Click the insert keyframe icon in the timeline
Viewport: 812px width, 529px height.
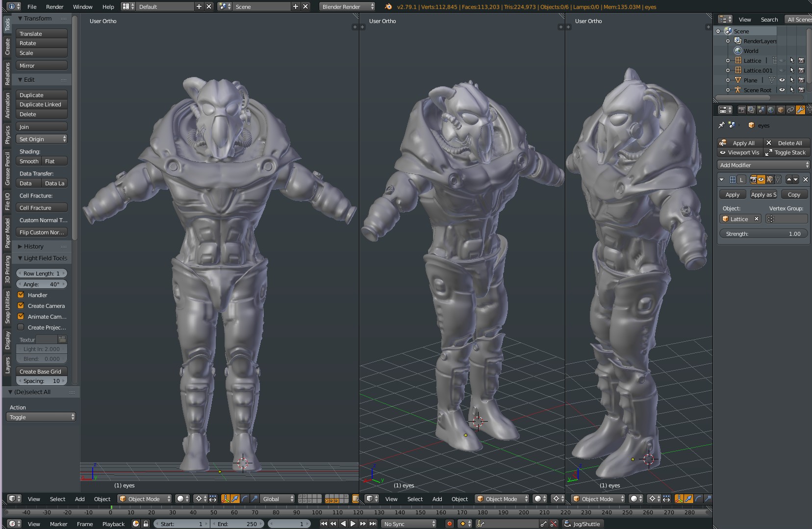543,524
